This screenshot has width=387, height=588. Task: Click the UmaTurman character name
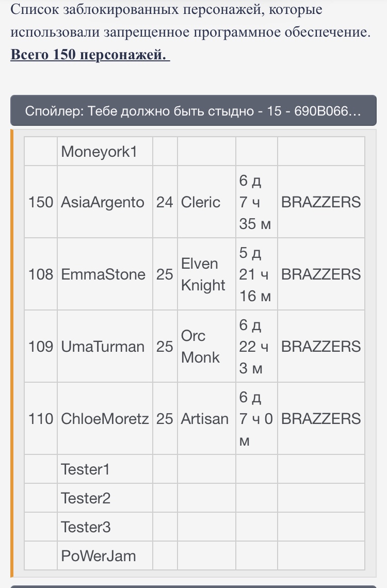pyautogui.click(x=102, y=347)
